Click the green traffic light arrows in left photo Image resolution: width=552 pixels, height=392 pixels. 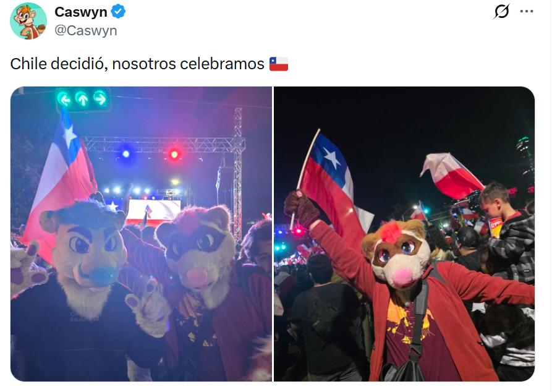click(83, 99)
